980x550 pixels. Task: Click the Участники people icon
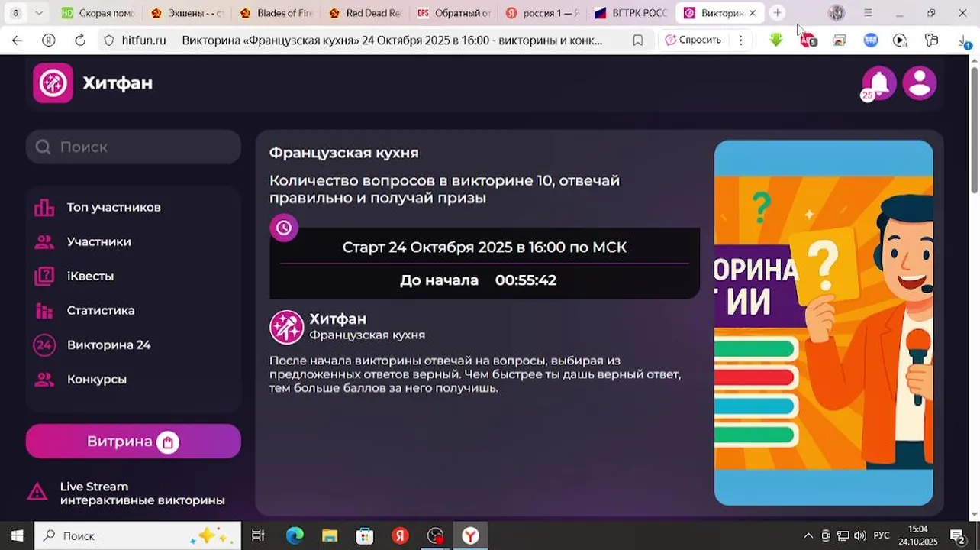click(x=44, y=241)
